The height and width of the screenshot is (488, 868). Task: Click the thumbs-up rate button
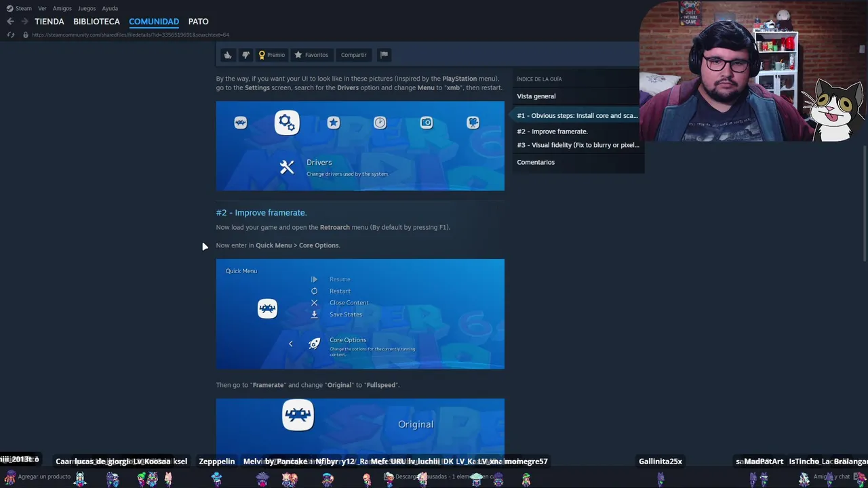[x=228, y=55]
